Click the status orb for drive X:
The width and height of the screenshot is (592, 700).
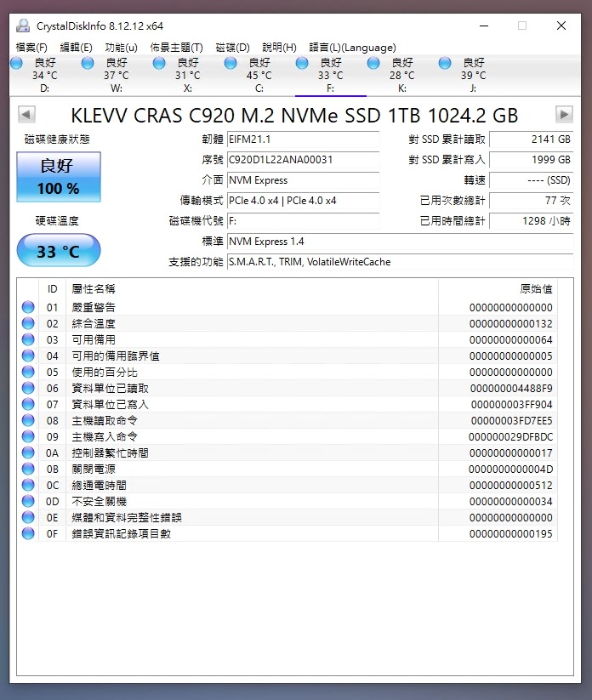pos(159,63)
